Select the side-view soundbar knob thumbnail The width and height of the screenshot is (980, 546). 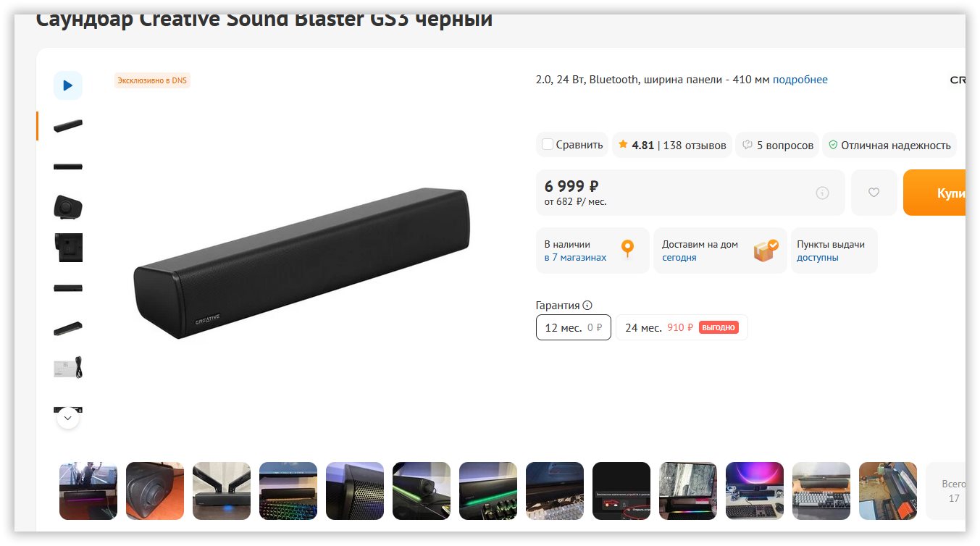tap(68, 207)
